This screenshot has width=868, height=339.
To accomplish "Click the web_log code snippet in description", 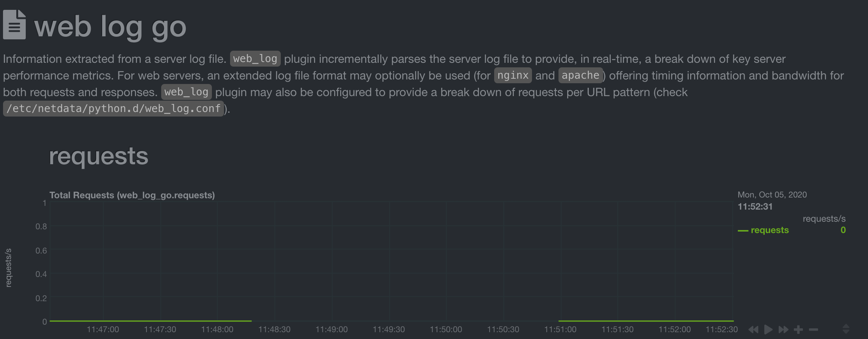I will click(x=254, y=59).
